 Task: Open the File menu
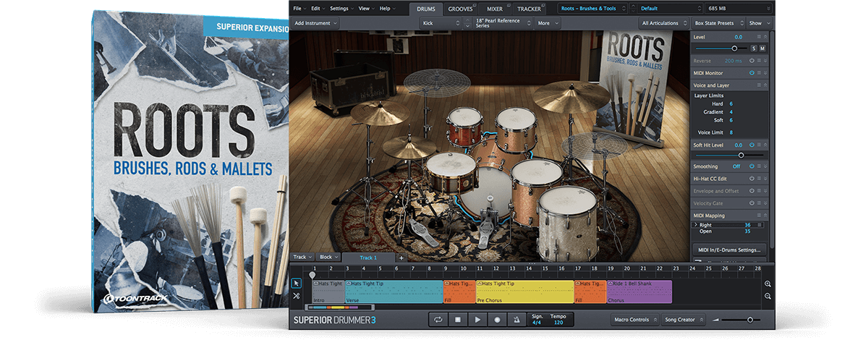coord(299,9)
